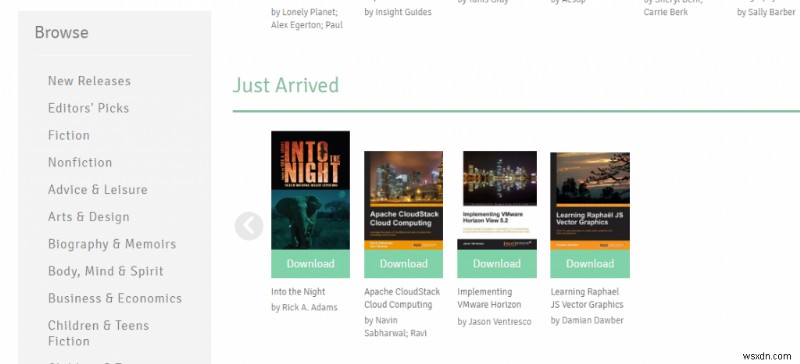Open Apache CloudStack cover thumbnail
This screenshot has width=800, height=364.
pos(403,200)
